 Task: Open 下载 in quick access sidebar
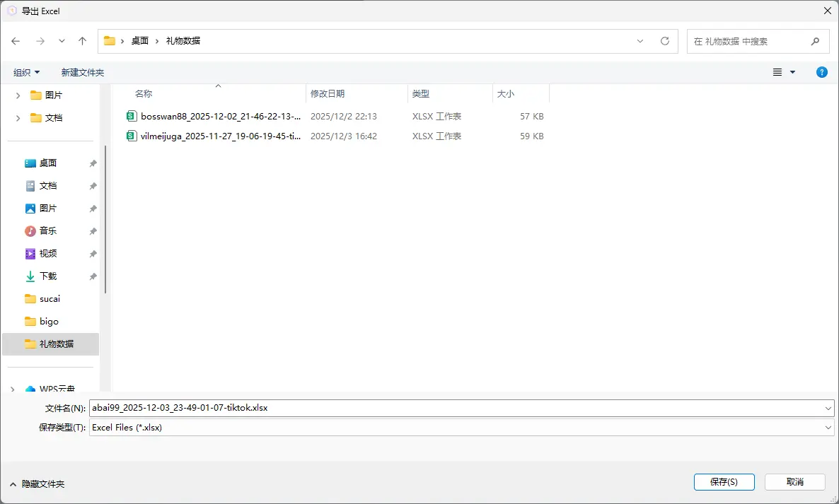(47, 276)
